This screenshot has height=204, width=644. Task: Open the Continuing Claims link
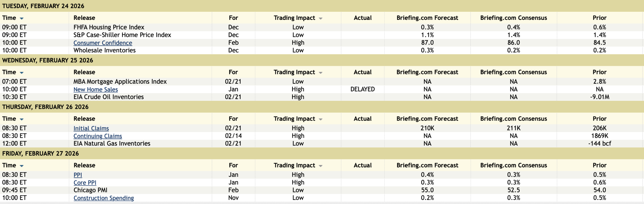pyautogui.click(x=98, y=136)
